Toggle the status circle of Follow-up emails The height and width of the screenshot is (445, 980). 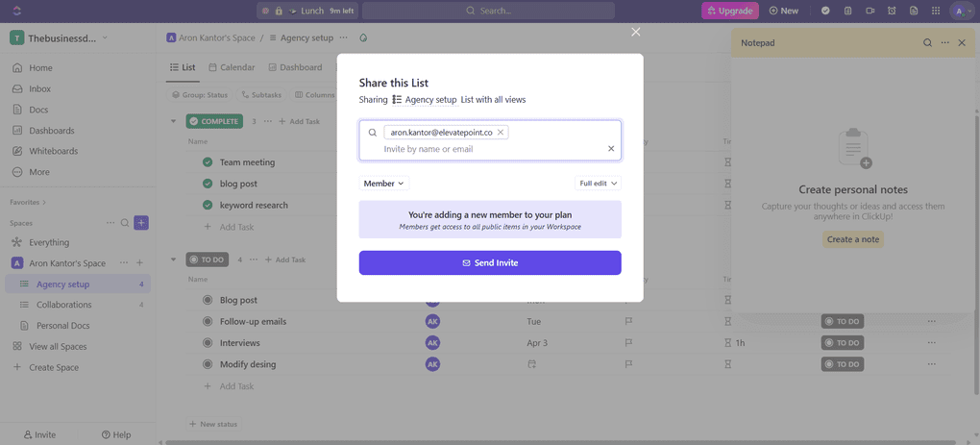(x=208, y=321)
